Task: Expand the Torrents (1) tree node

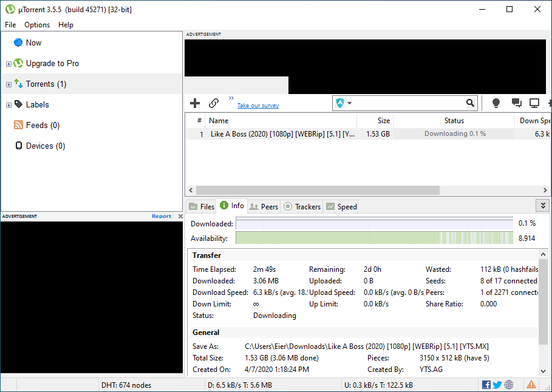Action: 9,84
